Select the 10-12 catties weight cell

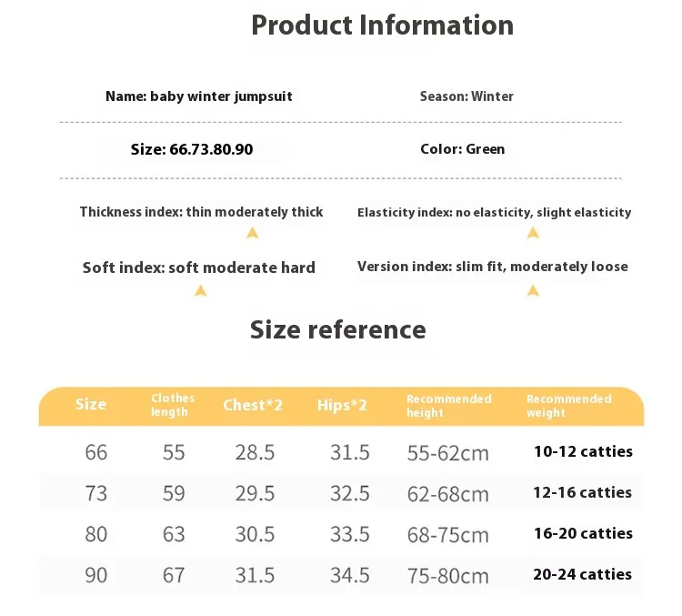coord(582,451)
